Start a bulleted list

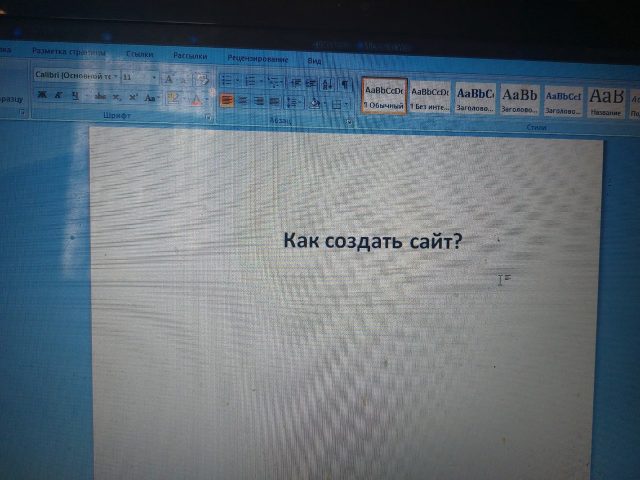point(226,80)
